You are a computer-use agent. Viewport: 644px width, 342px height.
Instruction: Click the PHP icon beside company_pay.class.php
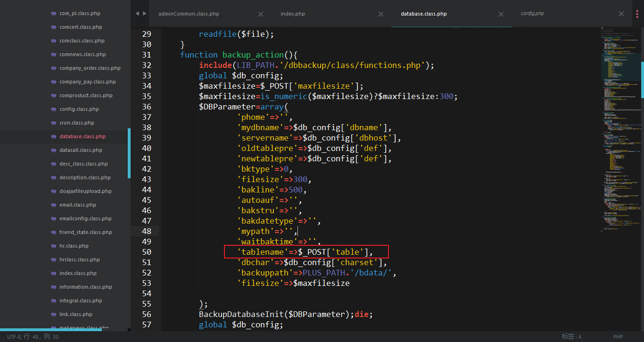coord(53,82)
